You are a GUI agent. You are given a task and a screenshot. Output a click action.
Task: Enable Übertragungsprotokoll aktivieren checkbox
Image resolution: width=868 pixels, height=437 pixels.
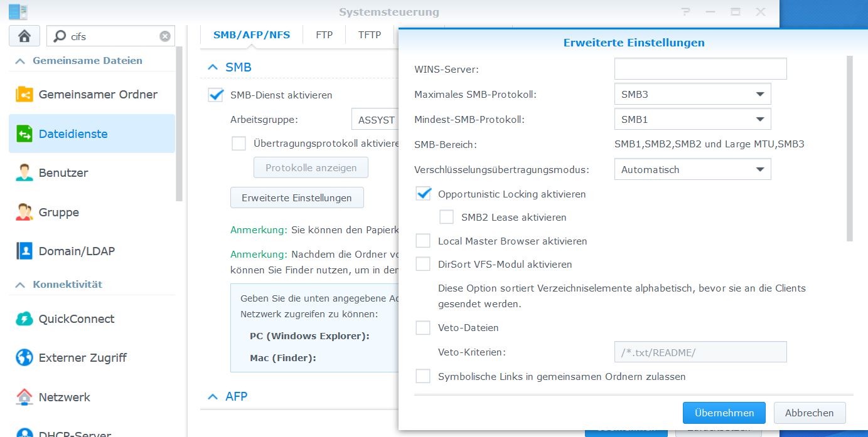pos(238,144)
